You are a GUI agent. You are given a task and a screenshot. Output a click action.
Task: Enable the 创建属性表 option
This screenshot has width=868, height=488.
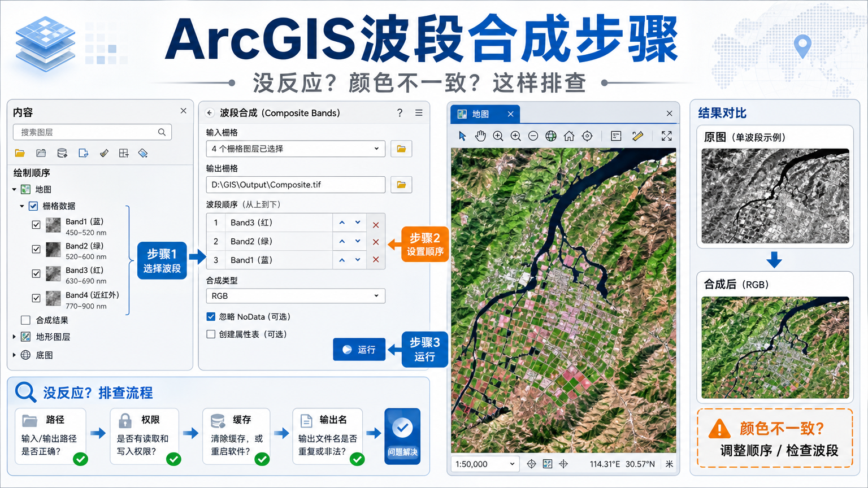tap(211, 334)
